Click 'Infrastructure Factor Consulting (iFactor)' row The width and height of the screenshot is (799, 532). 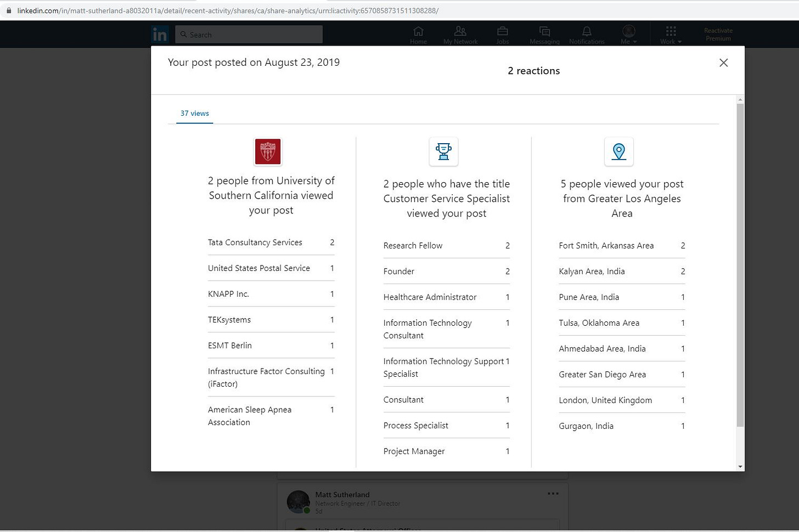271,377
